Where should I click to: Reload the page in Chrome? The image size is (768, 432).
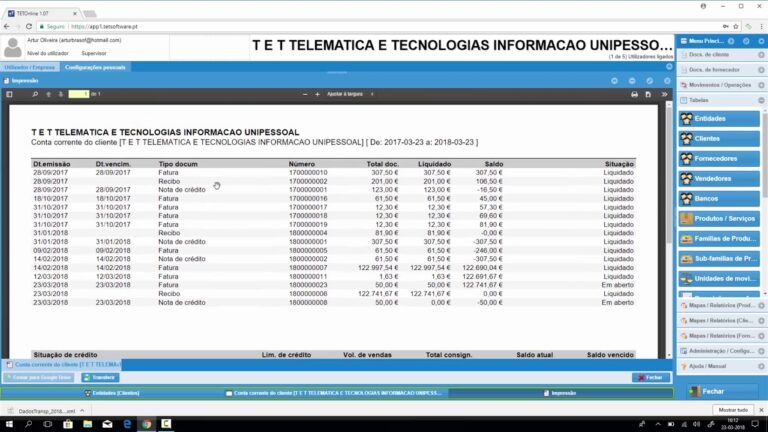(29, 26)
